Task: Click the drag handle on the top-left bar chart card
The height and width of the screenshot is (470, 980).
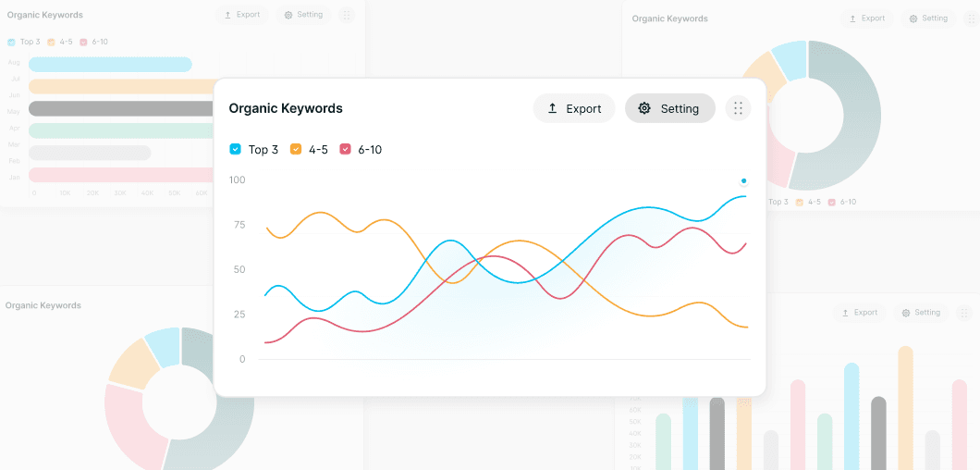Action: 346,15
